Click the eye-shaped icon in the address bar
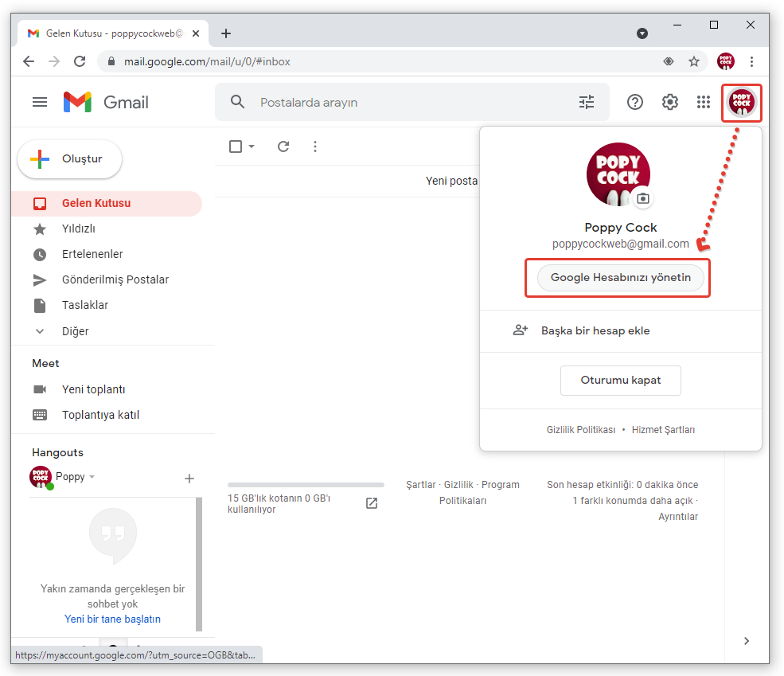 tap(668, 61)
